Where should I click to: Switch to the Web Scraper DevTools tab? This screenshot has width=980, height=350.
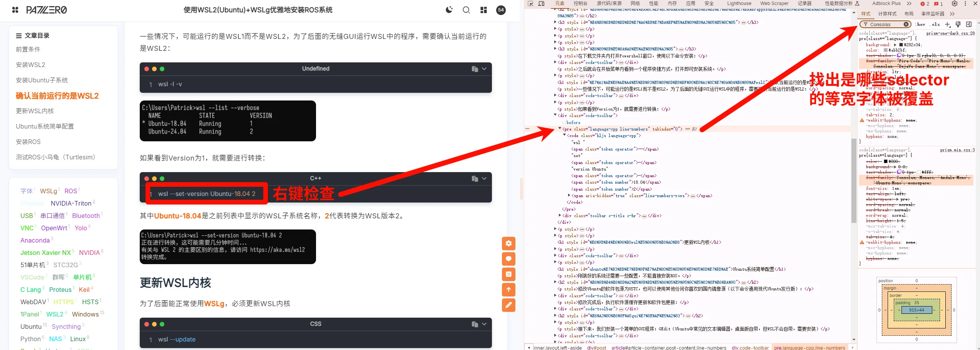coord(774,3)
